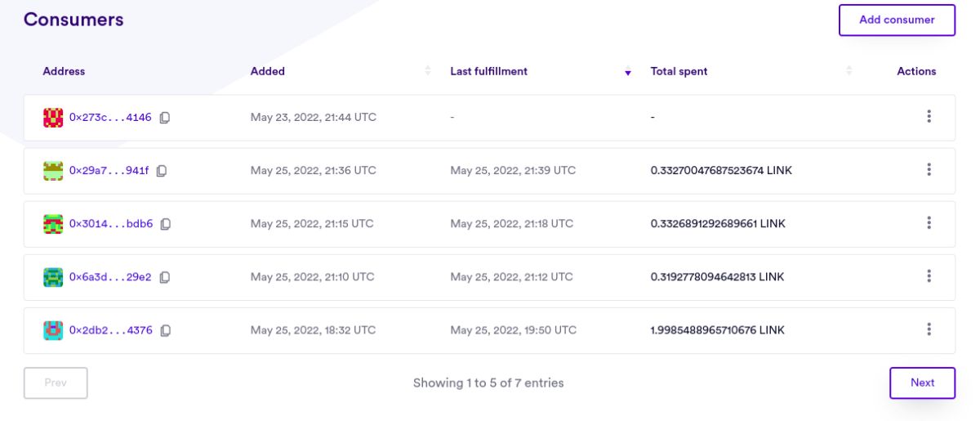Copy consumer address 0x6a3d...29e2
The height and width of the screenshot is (421, 980).
(165, 277)
